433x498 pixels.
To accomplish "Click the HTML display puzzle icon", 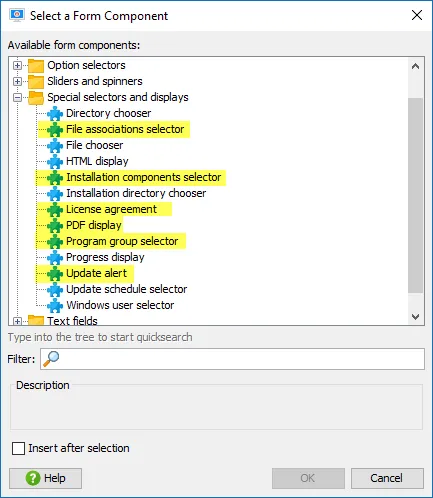I will (55, 161).
